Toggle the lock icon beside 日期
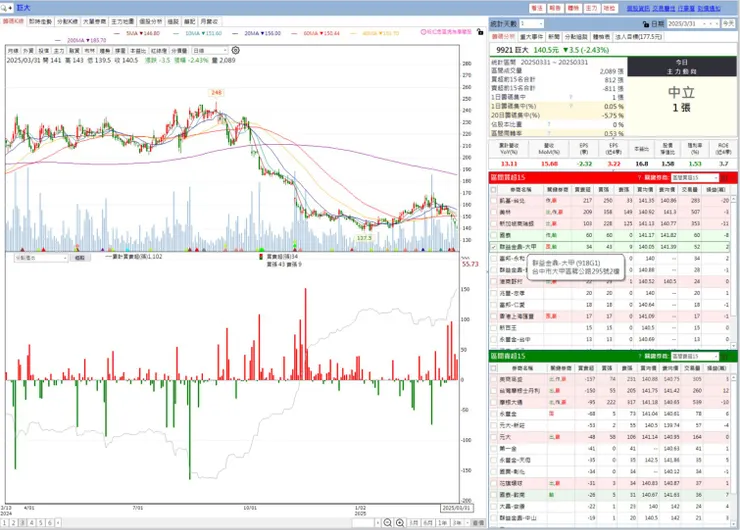Screen dimensions: 740x530 [x=646, y=24]
